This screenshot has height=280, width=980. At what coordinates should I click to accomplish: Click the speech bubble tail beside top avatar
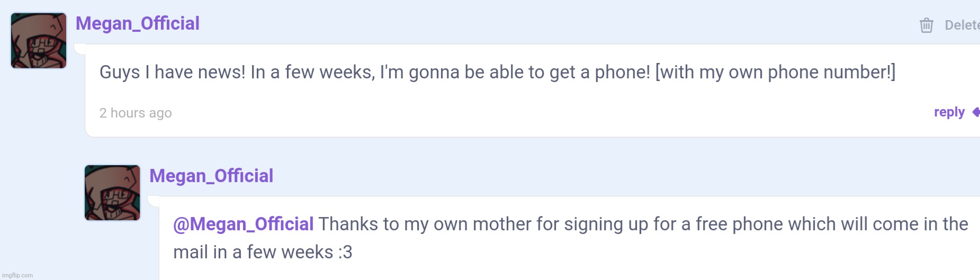point(80,49)
